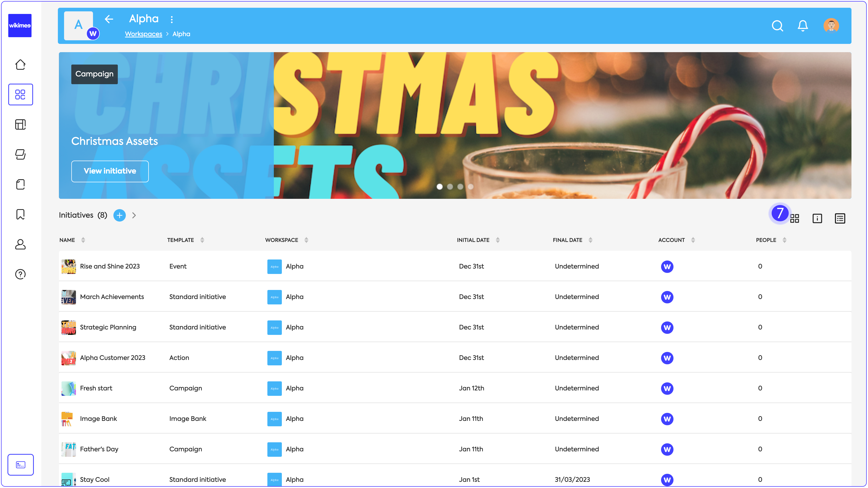868x488 pixels.
Task: Click the View initiative button
Action: pyautogui.click(x=110, y=171)
